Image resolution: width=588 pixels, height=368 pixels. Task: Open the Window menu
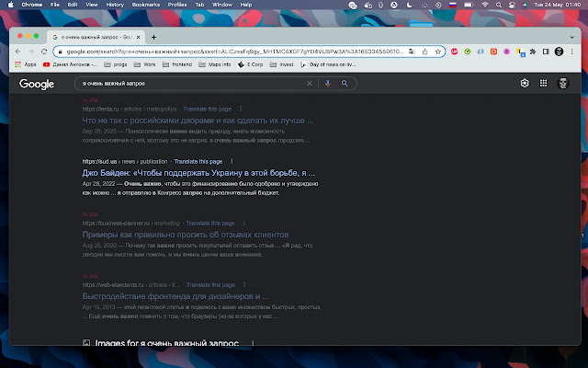point(222,5)
